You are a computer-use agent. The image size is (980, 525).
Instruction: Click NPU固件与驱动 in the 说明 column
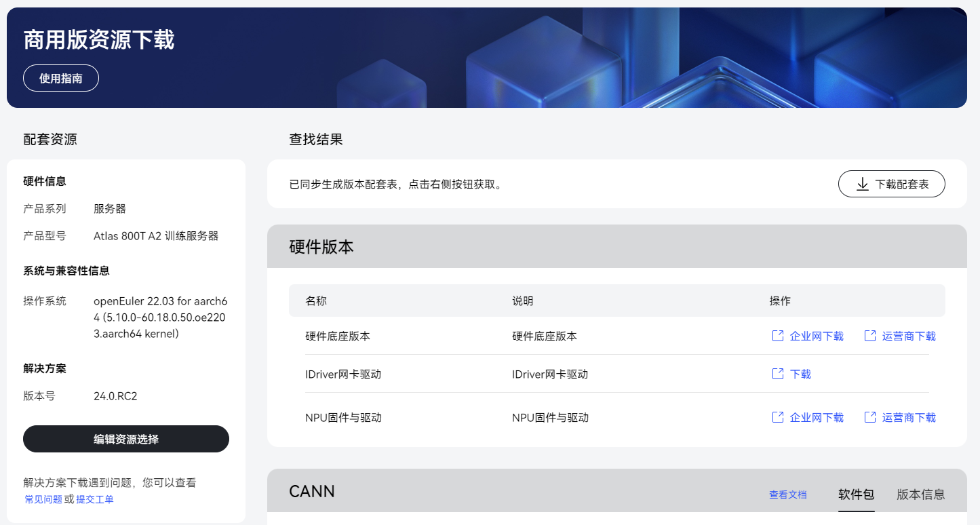coord(550,417)
